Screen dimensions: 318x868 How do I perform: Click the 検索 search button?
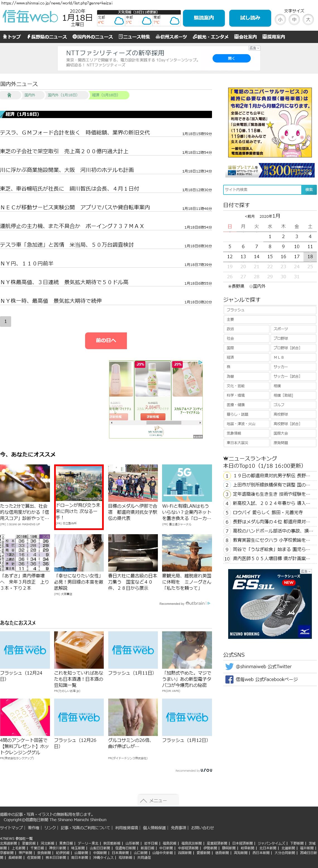(309, 190)
